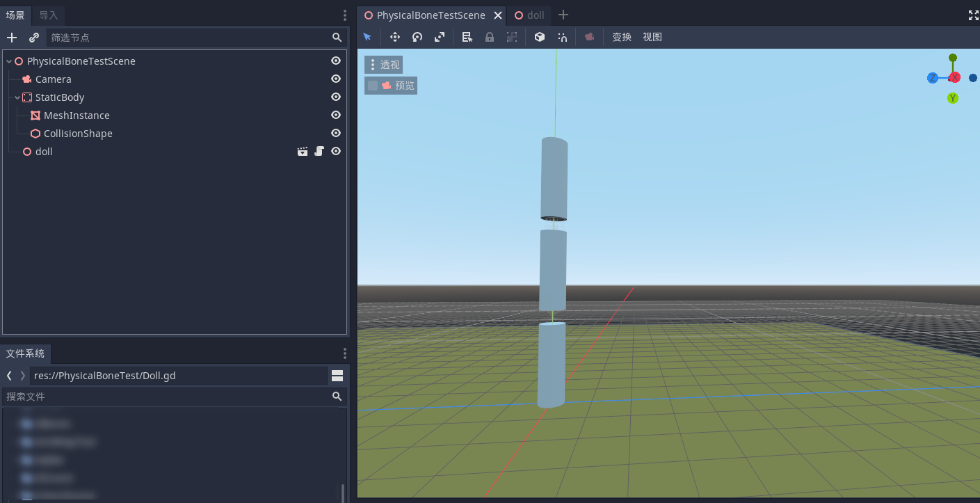Switch to the Scale mode tool

(x=440, y=37)
